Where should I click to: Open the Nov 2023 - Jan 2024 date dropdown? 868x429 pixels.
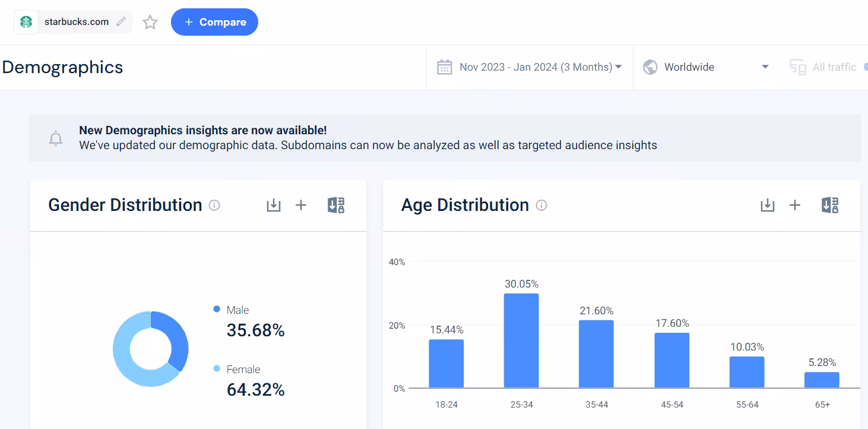540,67
